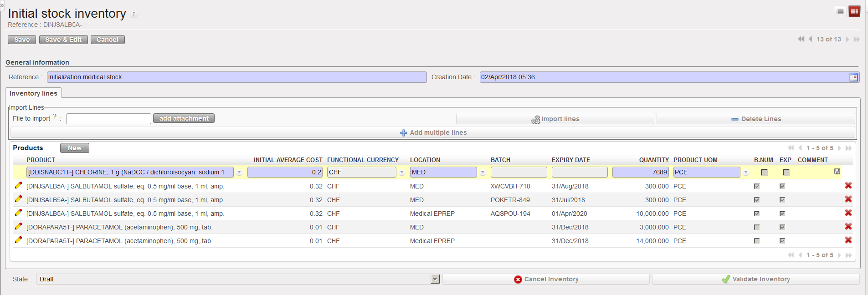
Task: Click the Validate Inventory button
Action: tap(755, 279)
